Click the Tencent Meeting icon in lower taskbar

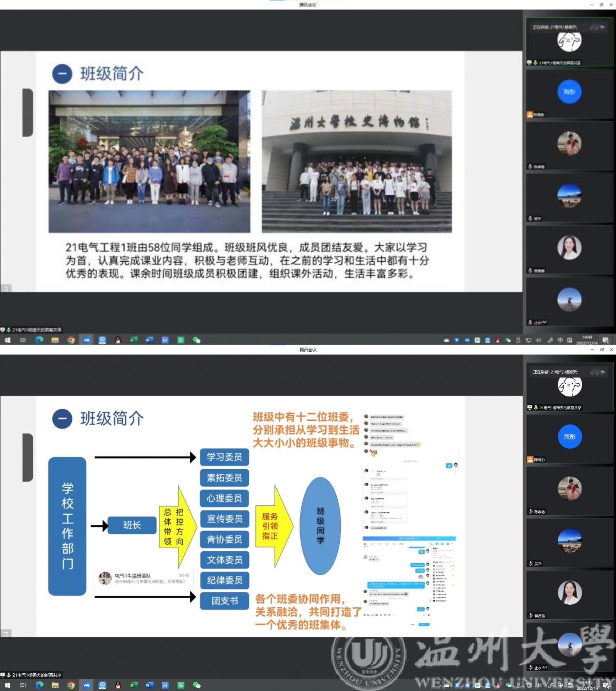point(87,685)
